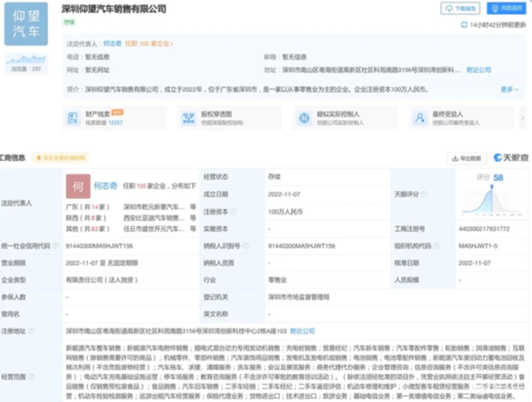Open the 任职 105 家企业 link
The width and height of the screenshot is (532, 402).
click(149, 44)
